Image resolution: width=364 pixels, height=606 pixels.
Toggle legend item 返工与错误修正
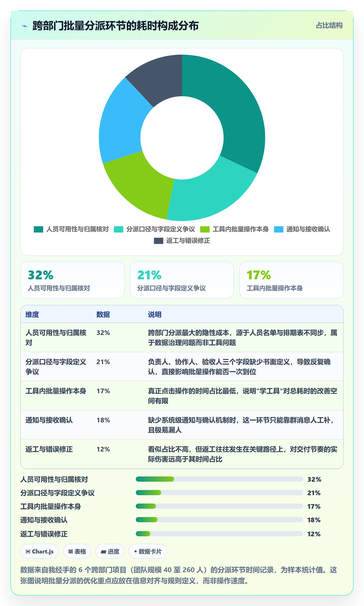coord(182,241)
